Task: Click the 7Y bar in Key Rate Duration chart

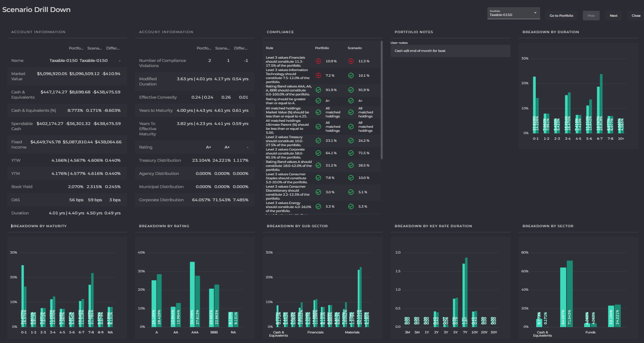Action: click(465, 292)
